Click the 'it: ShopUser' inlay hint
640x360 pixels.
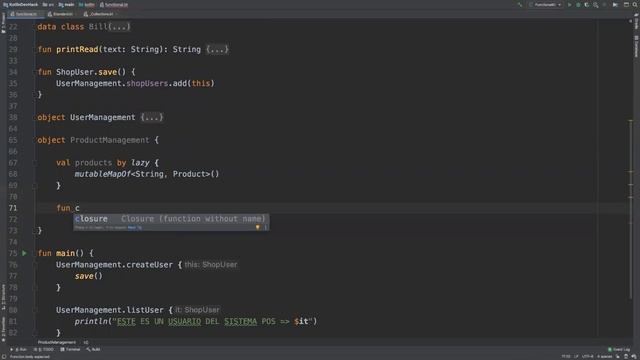coord(197,310)
